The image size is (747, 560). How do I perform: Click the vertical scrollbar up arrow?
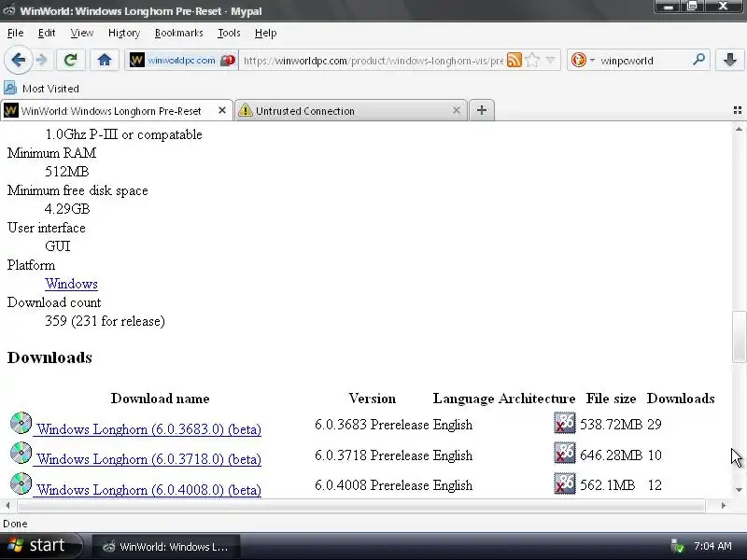pyautogui.click(x=739, y=129)
